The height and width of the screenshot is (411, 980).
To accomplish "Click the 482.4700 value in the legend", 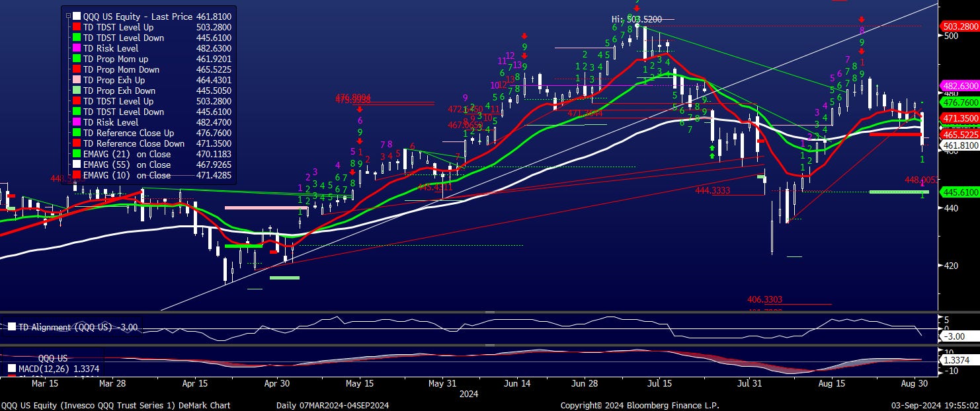I will click(x=213, y=122).
